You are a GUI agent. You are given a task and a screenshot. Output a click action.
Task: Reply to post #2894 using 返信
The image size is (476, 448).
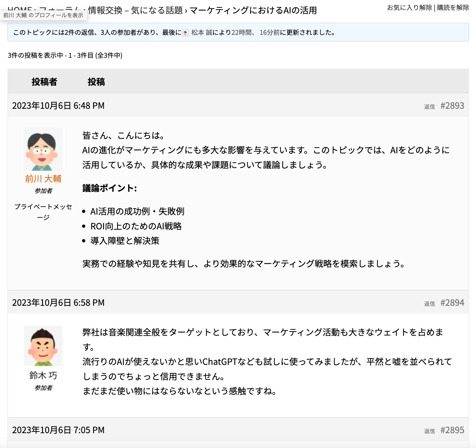429,304
